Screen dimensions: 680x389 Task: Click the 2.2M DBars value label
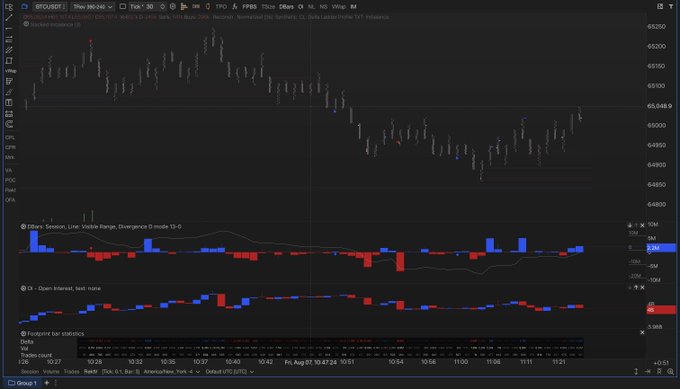point(660,248)
